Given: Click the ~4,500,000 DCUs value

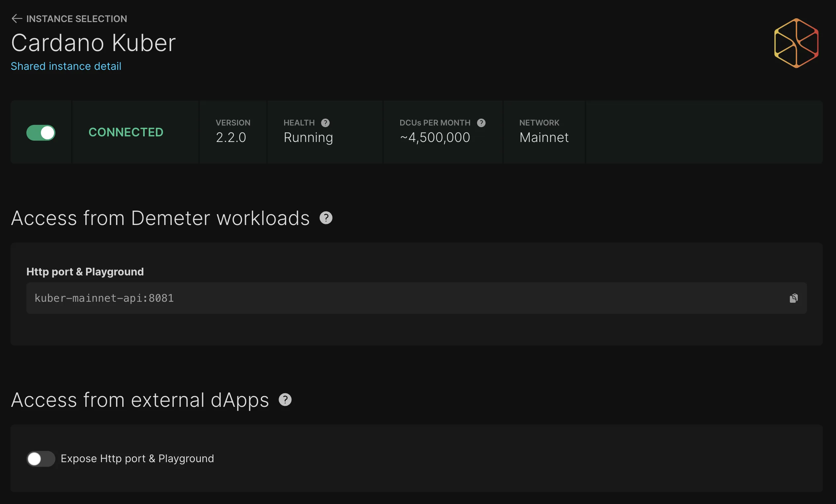Looking at the screenshot, I should tap(434, 138).
